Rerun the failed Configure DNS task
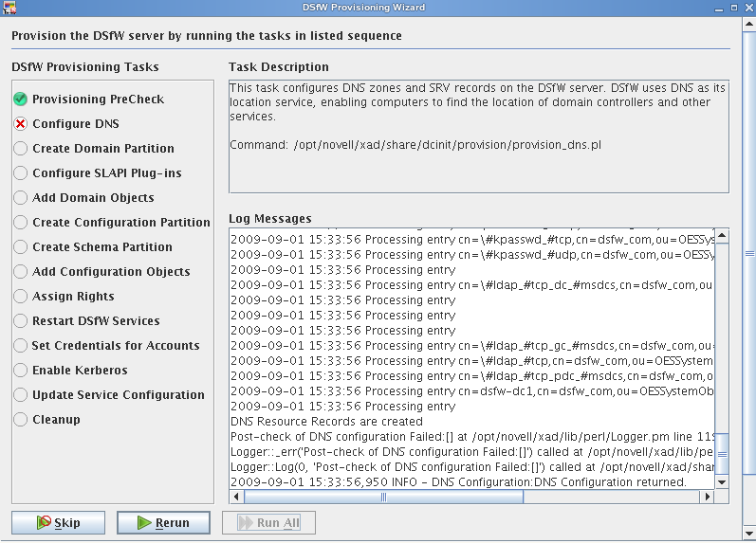 click(x=163, y=523)
